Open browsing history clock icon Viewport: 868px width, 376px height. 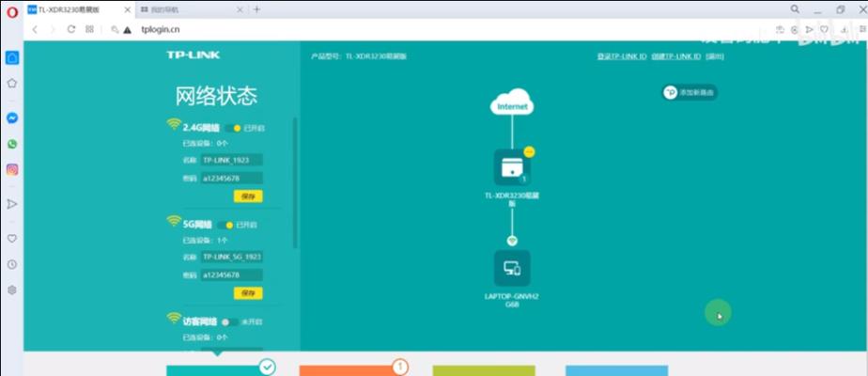(11, 264)
